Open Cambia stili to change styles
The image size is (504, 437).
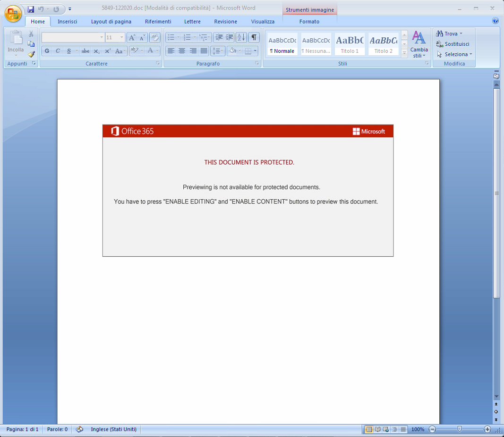point(419,44)
